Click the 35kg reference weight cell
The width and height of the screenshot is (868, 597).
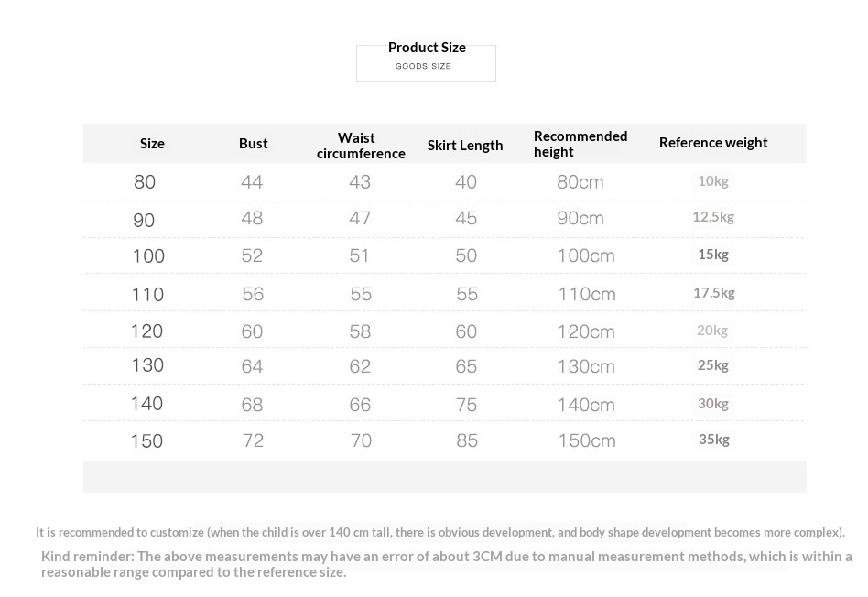tap(714, 440)
